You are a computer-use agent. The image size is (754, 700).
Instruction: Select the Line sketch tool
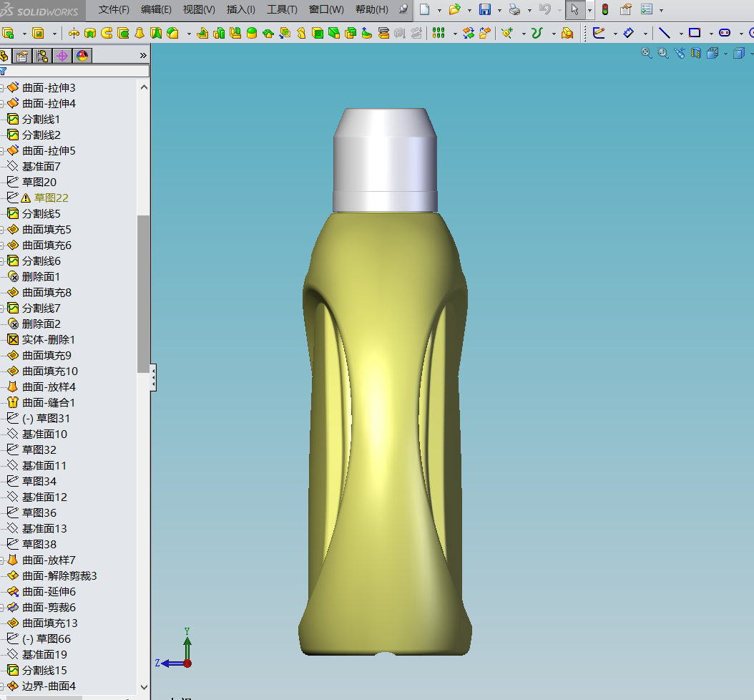664,33
